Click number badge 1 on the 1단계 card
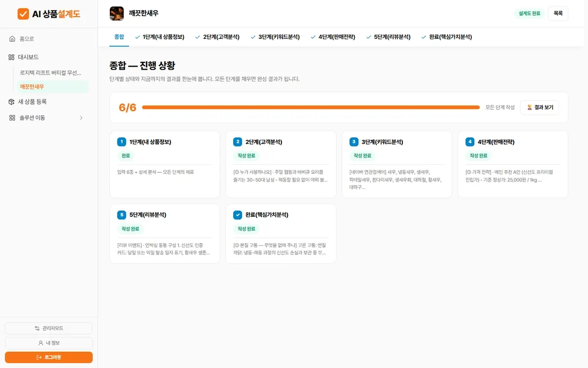The image size is (588, 368). (x=122, y=142)
